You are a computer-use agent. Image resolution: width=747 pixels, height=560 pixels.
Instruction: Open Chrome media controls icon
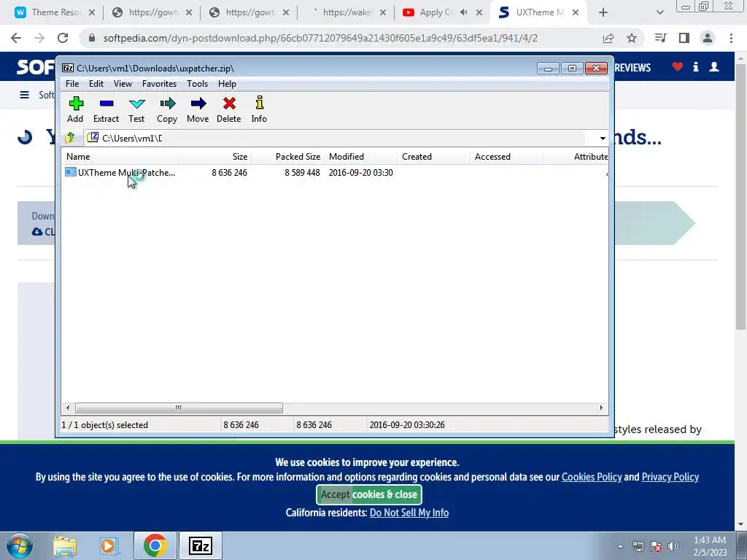[660, 38]
